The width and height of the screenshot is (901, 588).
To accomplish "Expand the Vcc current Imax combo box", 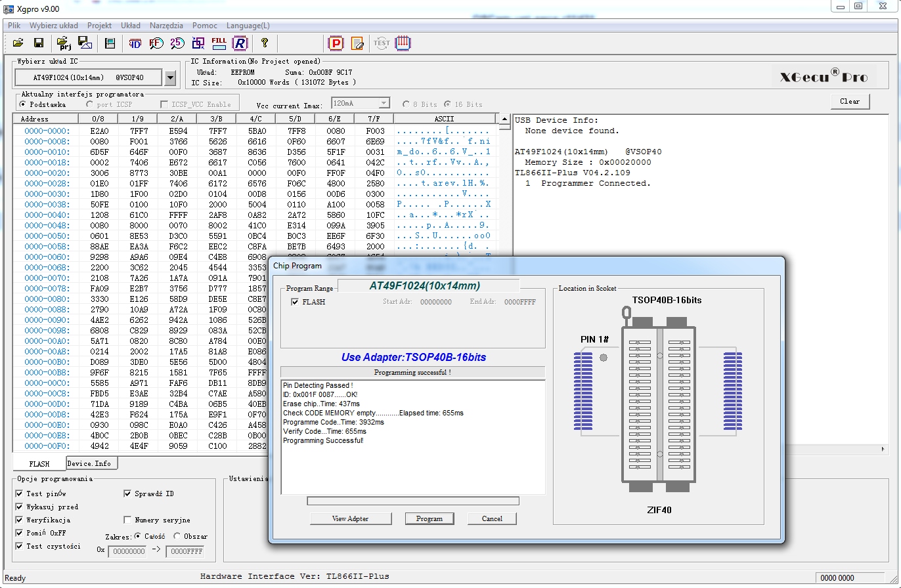I will tap(384, 104).
